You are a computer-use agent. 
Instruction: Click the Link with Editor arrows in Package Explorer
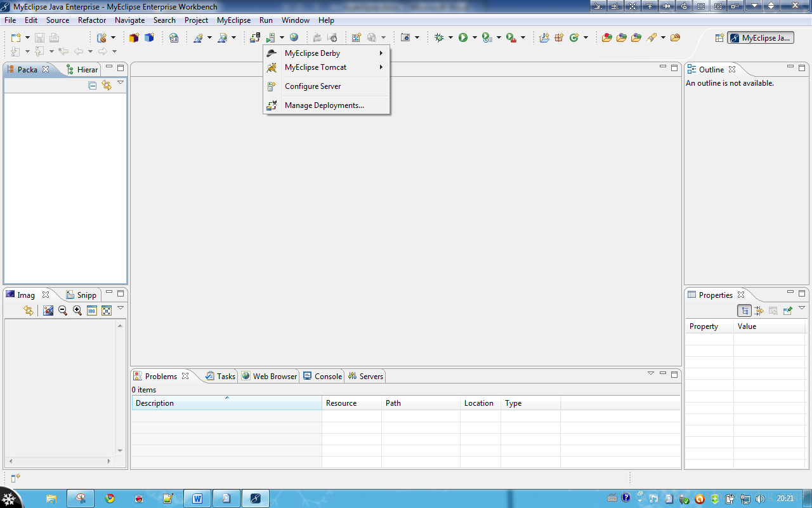(x=107, y=85)
